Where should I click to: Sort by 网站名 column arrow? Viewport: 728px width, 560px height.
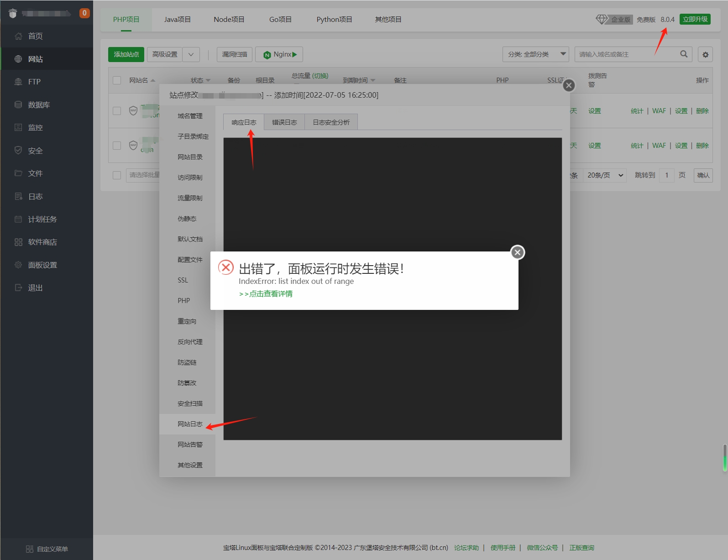click(x=153, y=80)
